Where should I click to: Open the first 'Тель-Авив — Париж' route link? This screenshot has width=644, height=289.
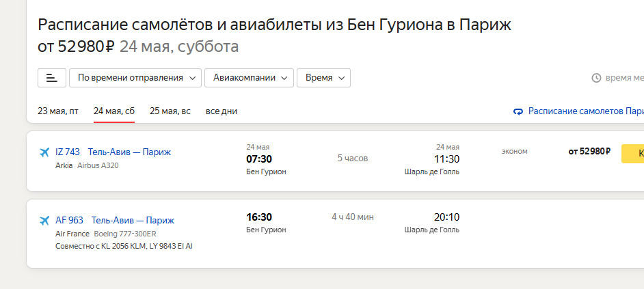click(129, 152)
